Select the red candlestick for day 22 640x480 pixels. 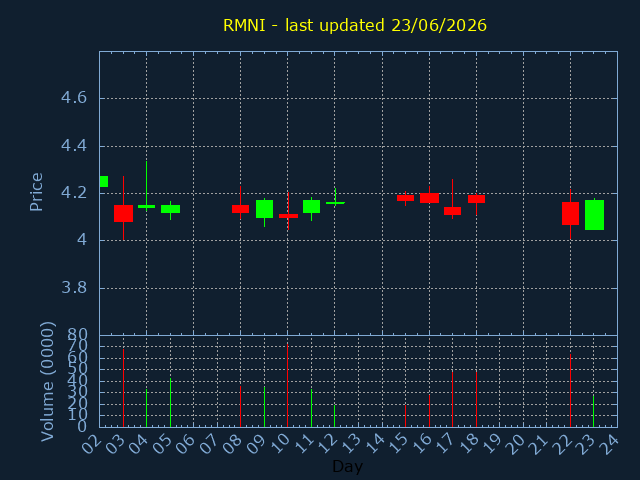tap(570, 213)
